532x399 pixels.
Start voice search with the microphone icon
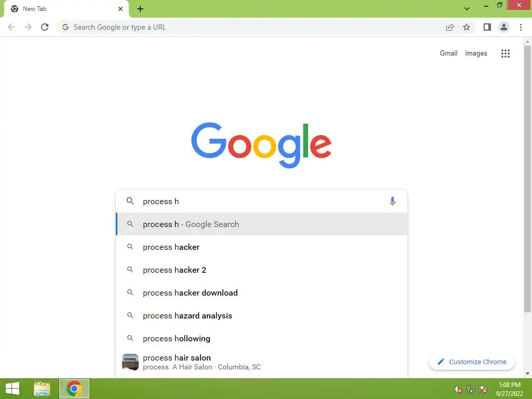coord(392,201)
